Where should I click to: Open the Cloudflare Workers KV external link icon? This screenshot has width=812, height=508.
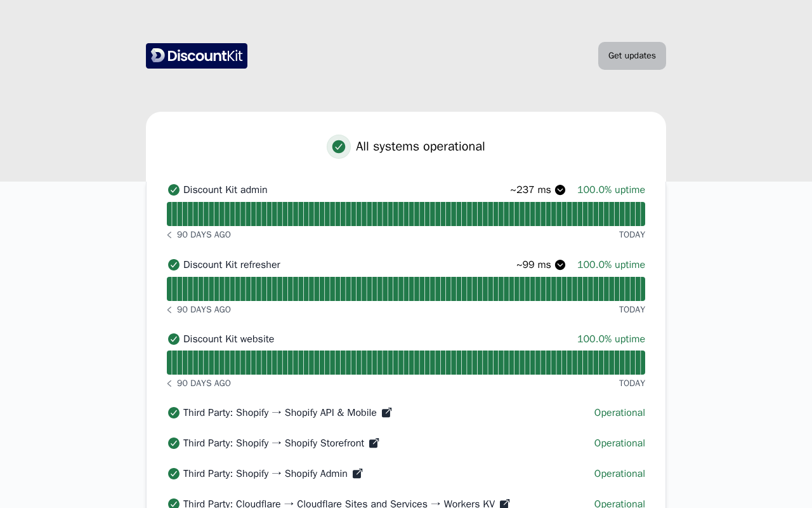click(505, 504)
